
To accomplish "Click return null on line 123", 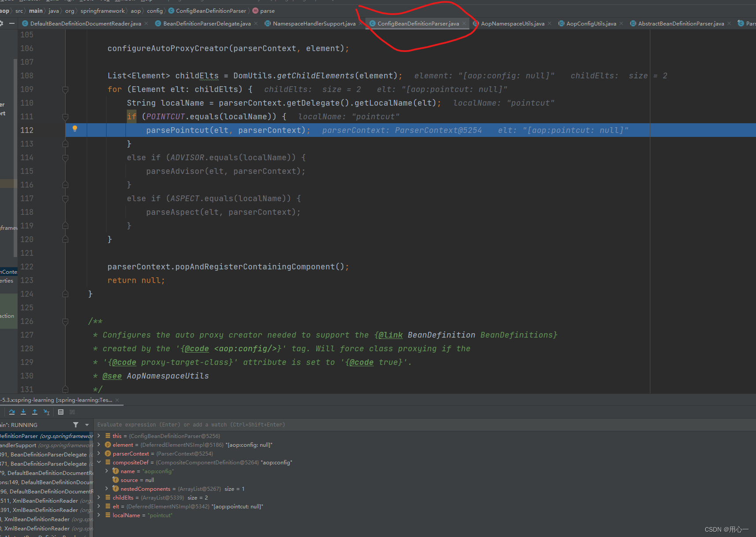I will (x=136, y=280).
